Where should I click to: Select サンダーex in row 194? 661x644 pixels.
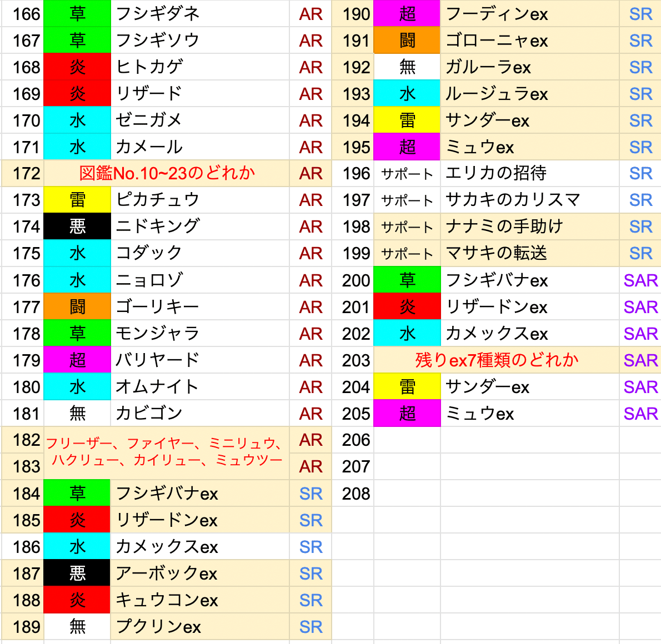[530, 120]
